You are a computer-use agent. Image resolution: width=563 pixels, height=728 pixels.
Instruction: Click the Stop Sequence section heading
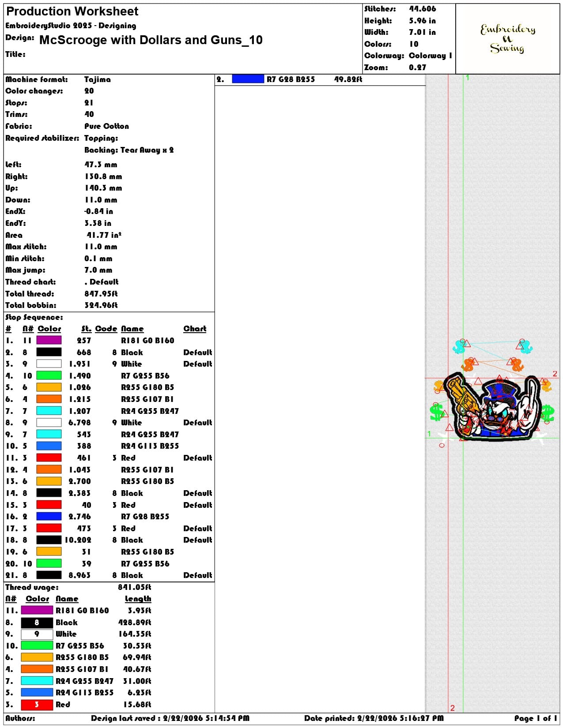pyautogui.click(x=34, y=318)
